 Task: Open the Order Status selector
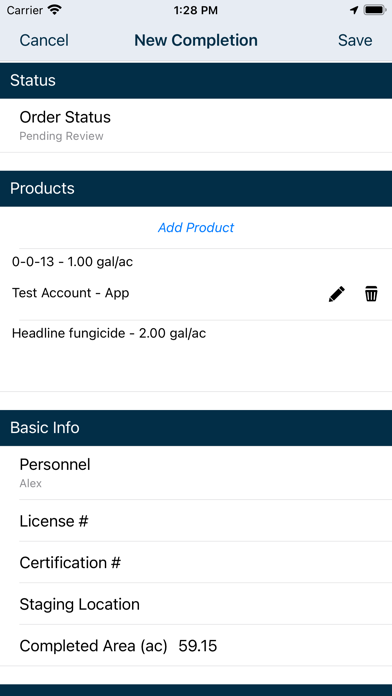(x=196, y=126)
